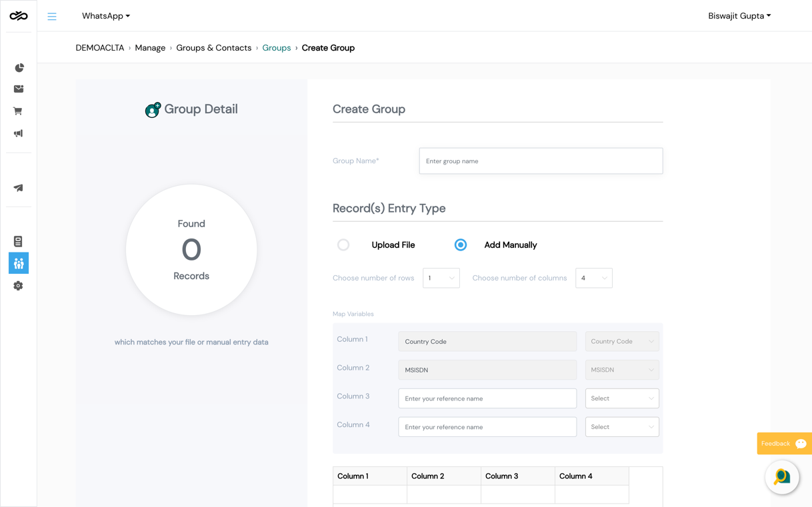812x507 pixels.
Task: Open the megaphone campaigns icon
Action: click(18, 133)
